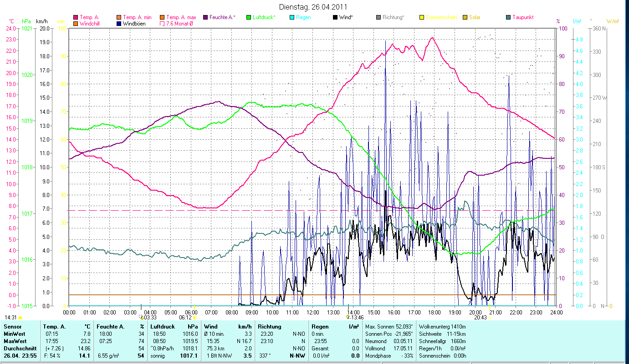Click the green Luftdruck legend square
Screen dimensions: 629x364
(249, 17)
